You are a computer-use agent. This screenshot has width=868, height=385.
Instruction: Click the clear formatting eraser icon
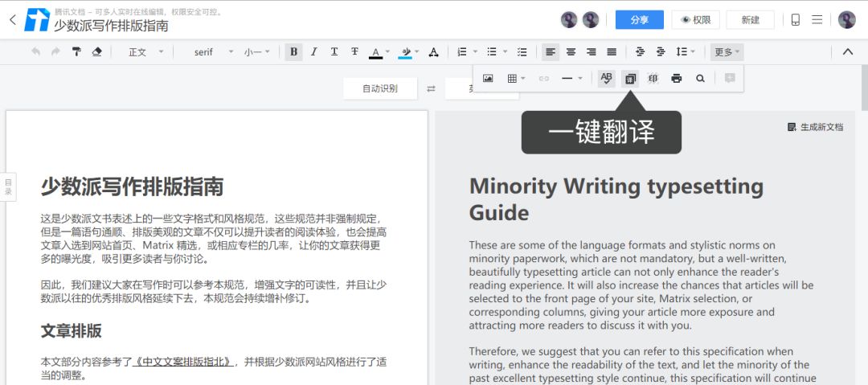[x=97, y=52]
